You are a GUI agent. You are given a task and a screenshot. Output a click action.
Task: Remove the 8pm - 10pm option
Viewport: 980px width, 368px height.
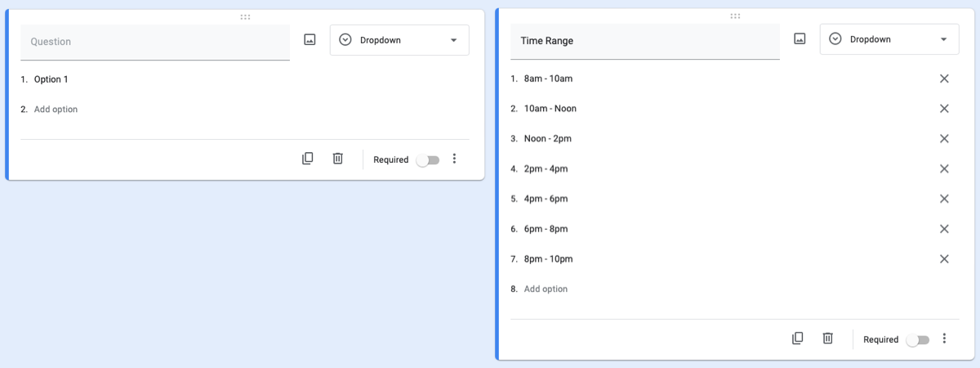tap(944, 258)
